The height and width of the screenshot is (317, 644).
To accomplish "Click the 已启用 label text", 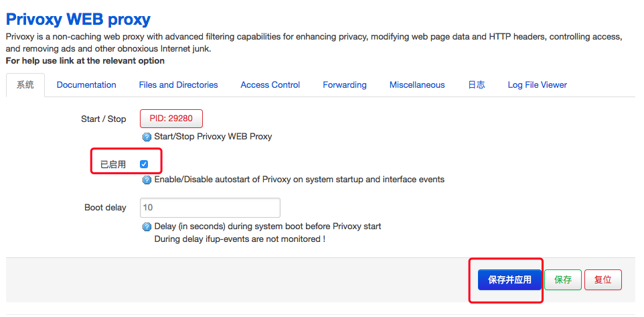I will [113, 164].
